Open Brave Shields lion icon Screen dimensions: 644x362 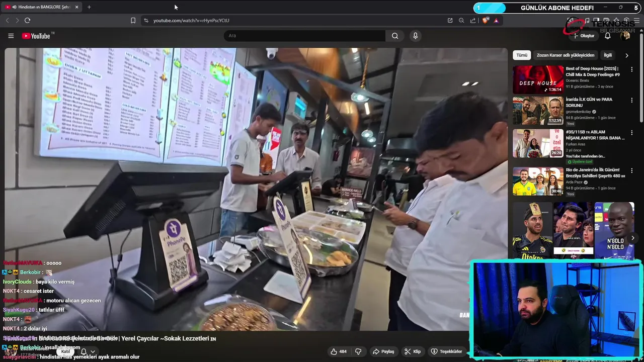point(485,20)
